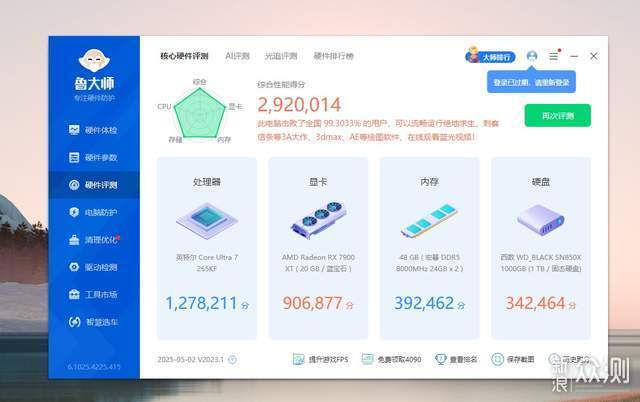
Task: Click 查看排名 trophy link
Action: [x=456, y=359]
